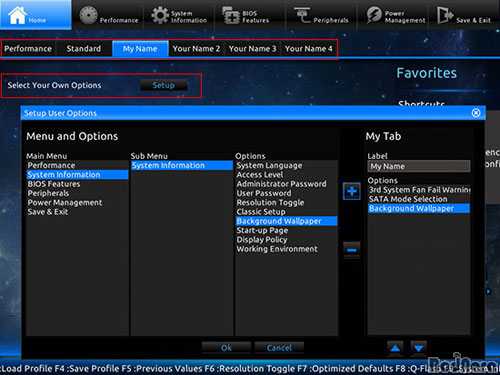Confirm with the Ok button
Screen dimensions: 500x375
[226, 348]
